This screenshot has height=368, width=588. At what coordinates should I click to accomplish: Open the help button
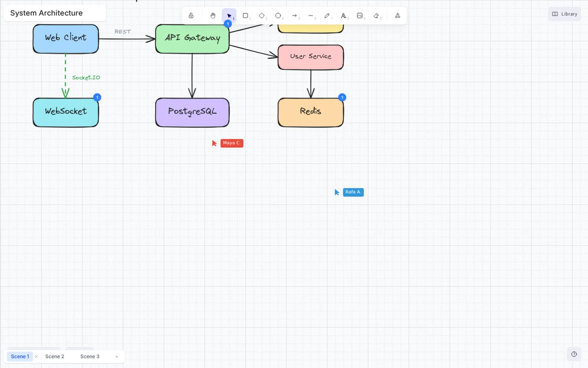pyautogui.click(x=574, y=354)
